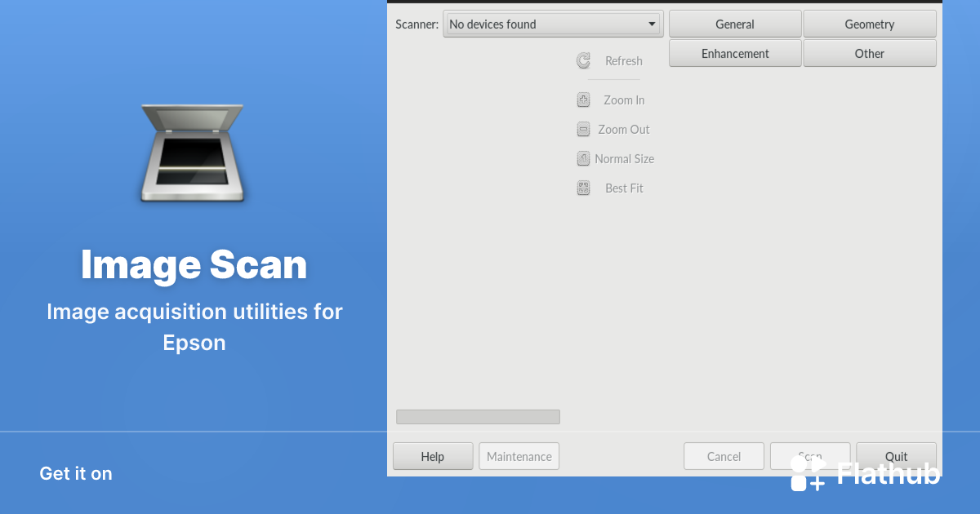The image size is (980, 514).
Task: Switch to the General tab
Action: click(734, 24)
